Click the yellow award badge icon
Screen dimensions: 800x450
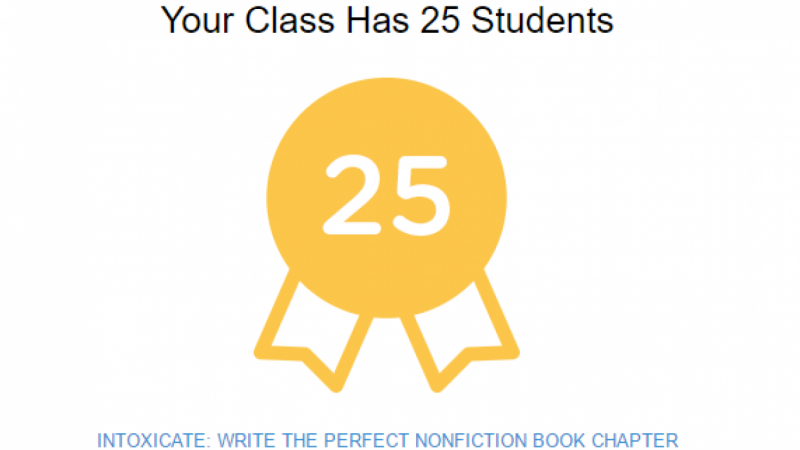[386, 235]
